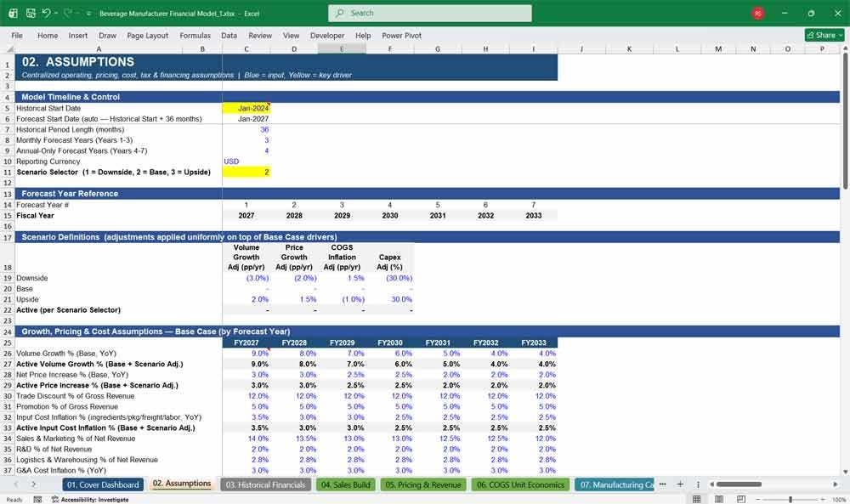
Task: Click the Upside Capex Adj 30.0% cell
Action: click(x=390, y=299)
